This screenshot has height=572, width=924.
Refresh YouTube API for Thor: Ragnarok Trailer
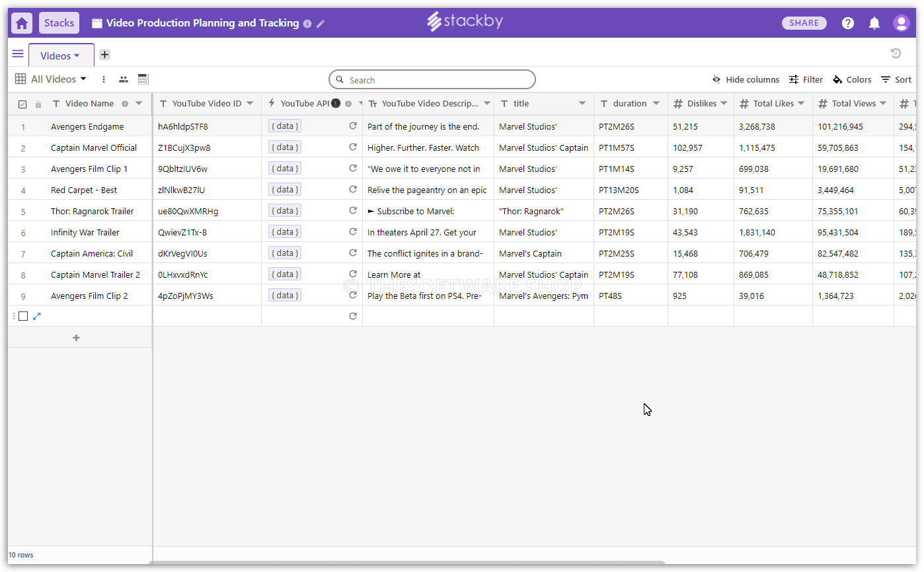tap(353, 210)
